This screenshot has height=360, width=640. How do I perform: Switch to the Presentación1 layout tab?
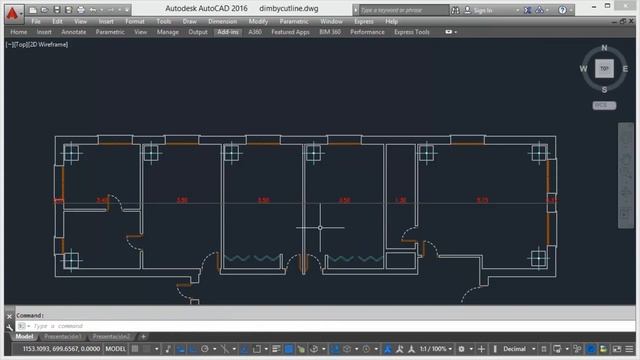pyautogui.click(x=63, y=337)
